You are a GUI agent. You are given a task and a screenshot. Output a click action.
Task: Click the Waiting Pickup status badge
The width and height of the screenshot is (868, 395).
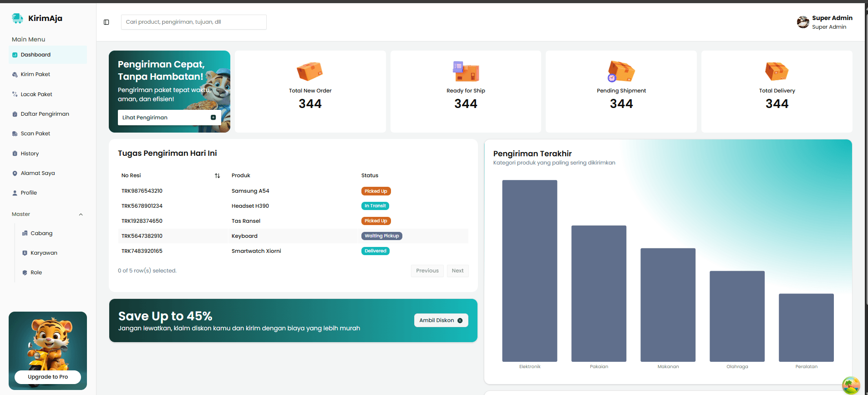click(382, 236)
